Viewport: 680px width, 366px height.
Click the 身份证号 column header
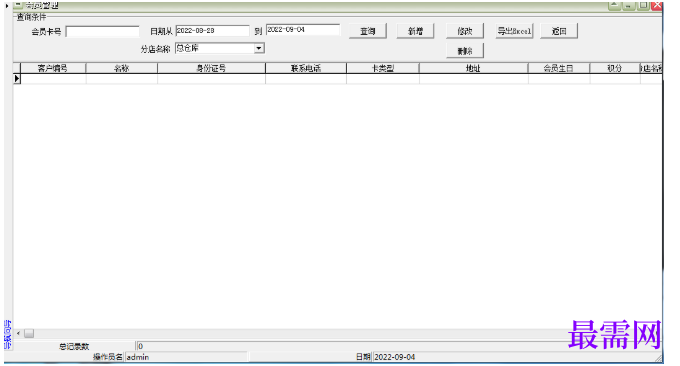point(211,68)
